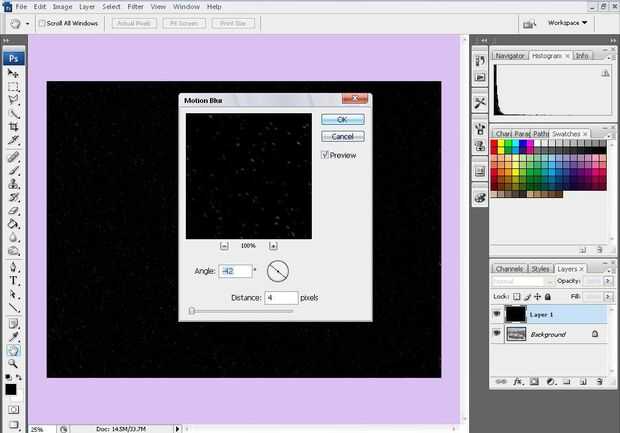This screenshot has height=433, width=620.
Task: Open the Fill slider arrow
Action: point(608,296)
